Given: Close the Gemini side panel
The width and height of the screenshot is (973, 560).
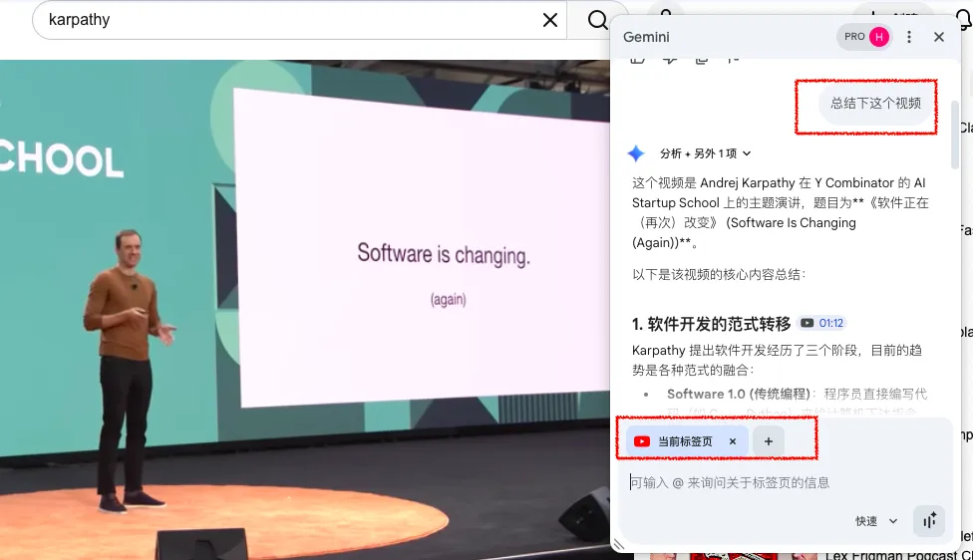Looking at the screenshot, I should click(x=939, y=37).
